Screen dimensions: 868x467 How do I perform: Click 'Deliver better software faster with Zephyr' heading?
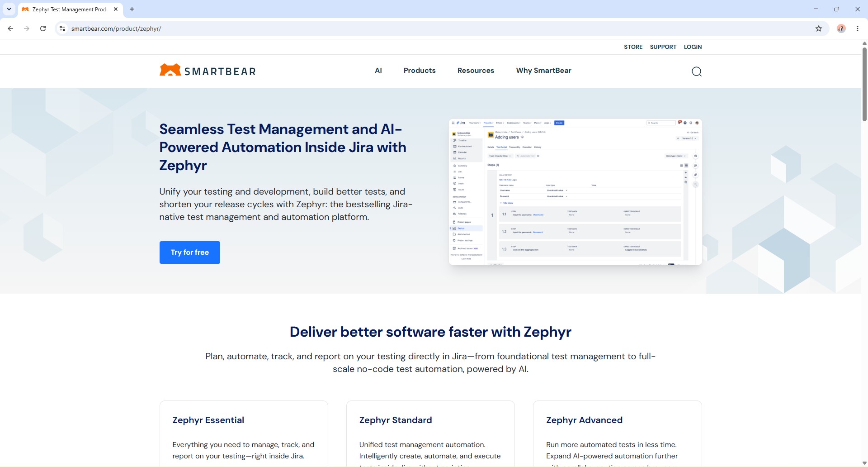click(430, 332)
